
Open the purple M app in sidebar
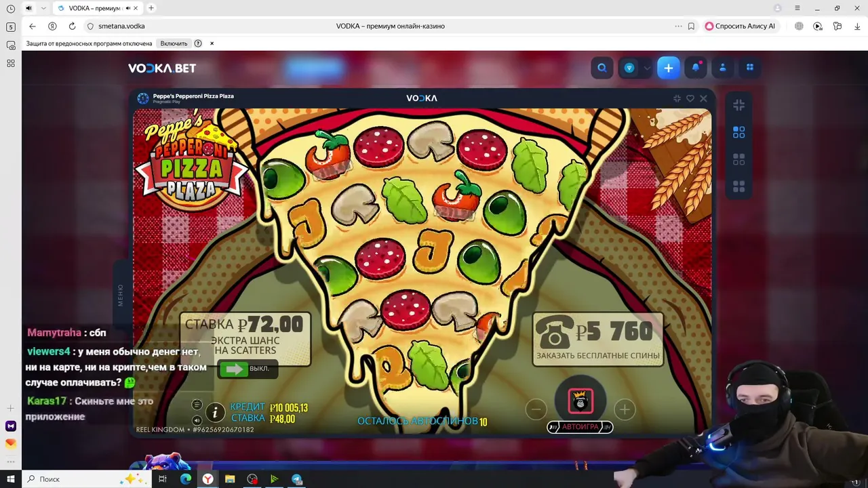(10, 426)
